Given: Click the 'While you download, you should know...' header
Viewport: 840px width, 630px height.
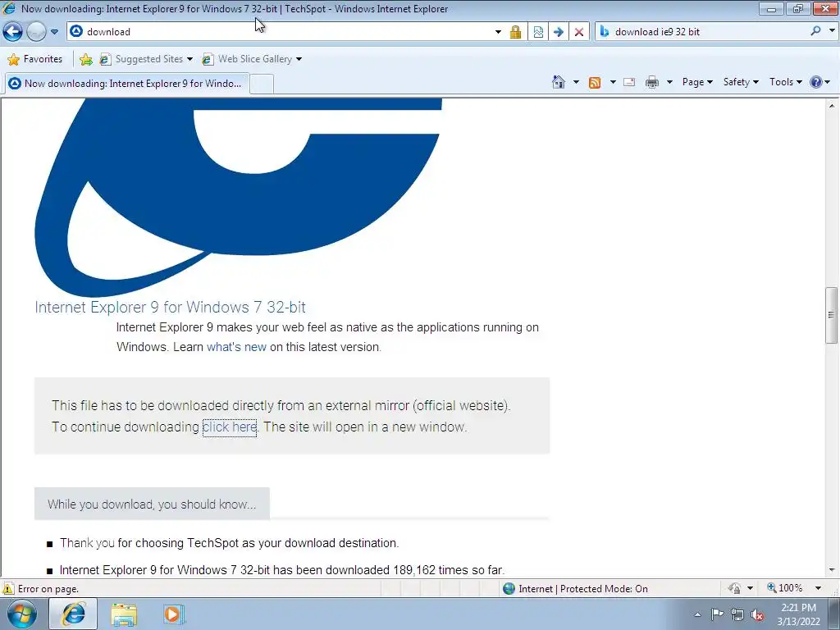Looking at the screenshot, I should click(x=152, y=504).
